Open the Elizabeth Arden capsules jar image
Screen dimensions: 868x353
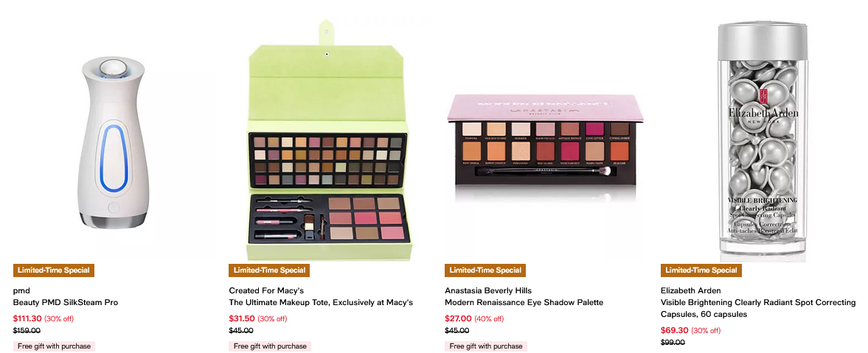point(761,141)
